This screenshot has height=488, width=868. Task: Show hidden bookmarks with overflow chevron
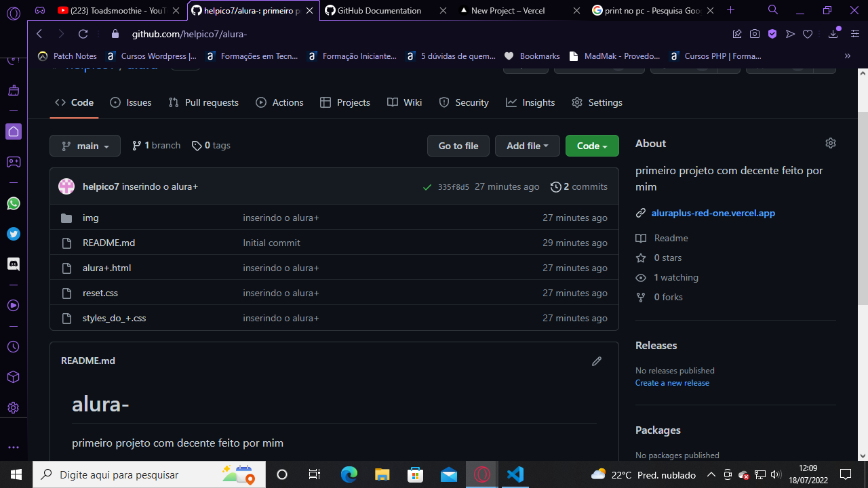tap(848, 56)
